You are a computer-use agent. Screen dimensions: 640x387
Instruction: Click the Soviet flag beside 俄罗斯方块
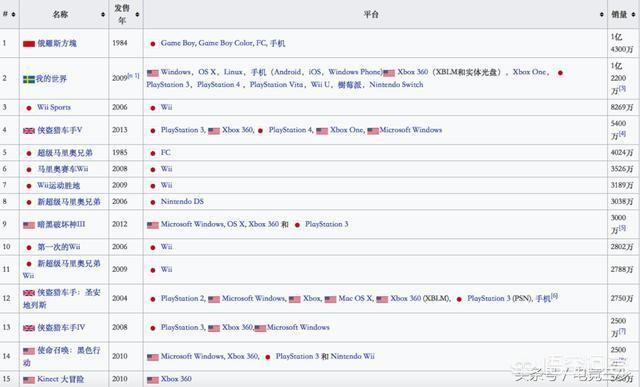coord(29,44)
